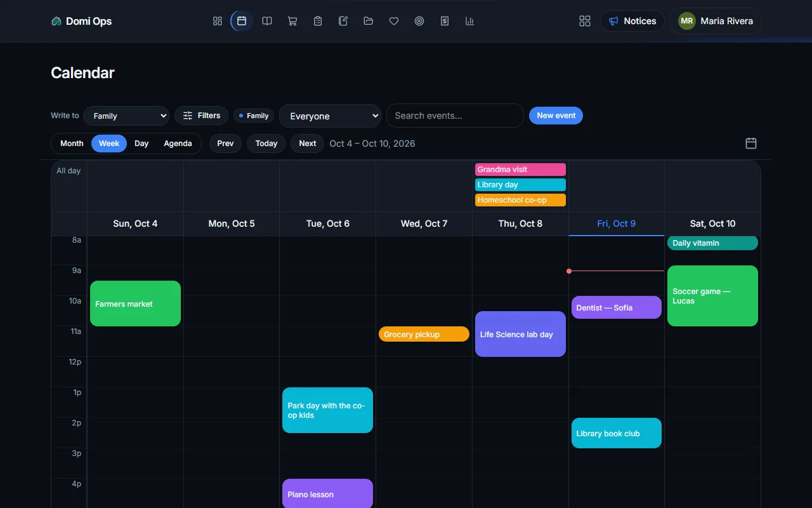Open the apps grid icon beside Notices
Screen dimensions: 812x508
coord(585,21)
